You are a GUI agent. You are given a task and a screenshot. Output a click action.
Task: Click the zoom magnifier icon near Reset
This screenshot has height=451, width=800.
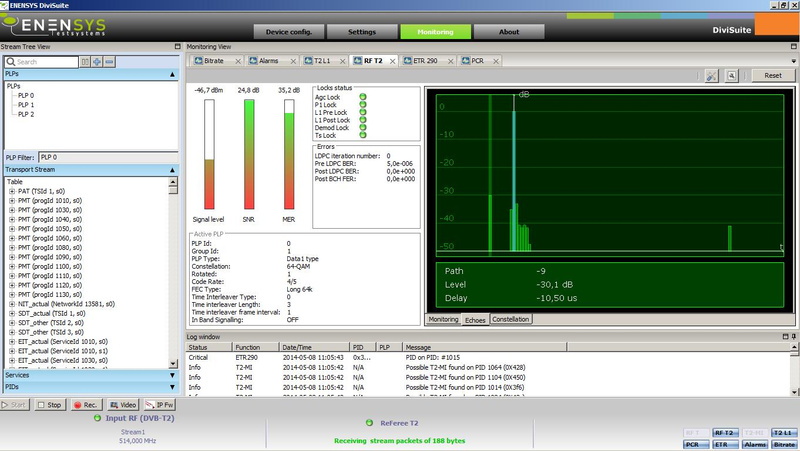click(x=732, y=75)
